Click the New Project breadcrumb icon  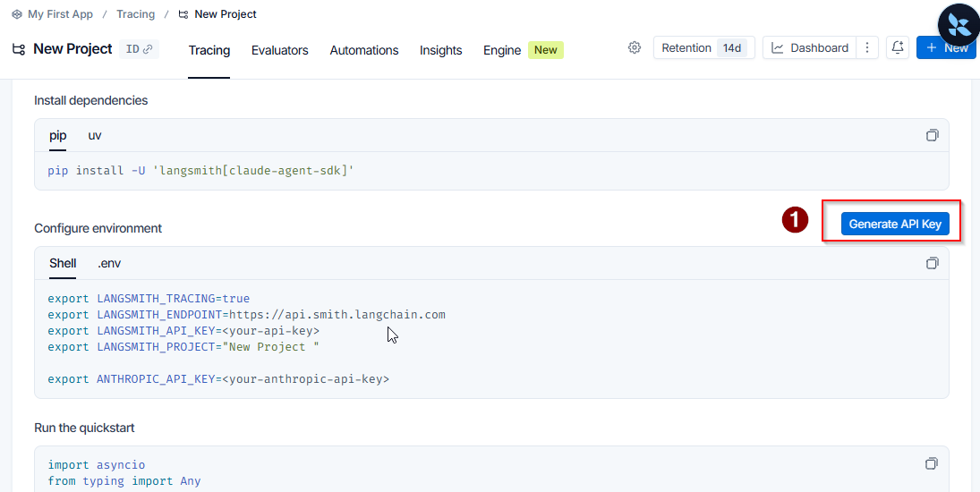coord(183,13)
